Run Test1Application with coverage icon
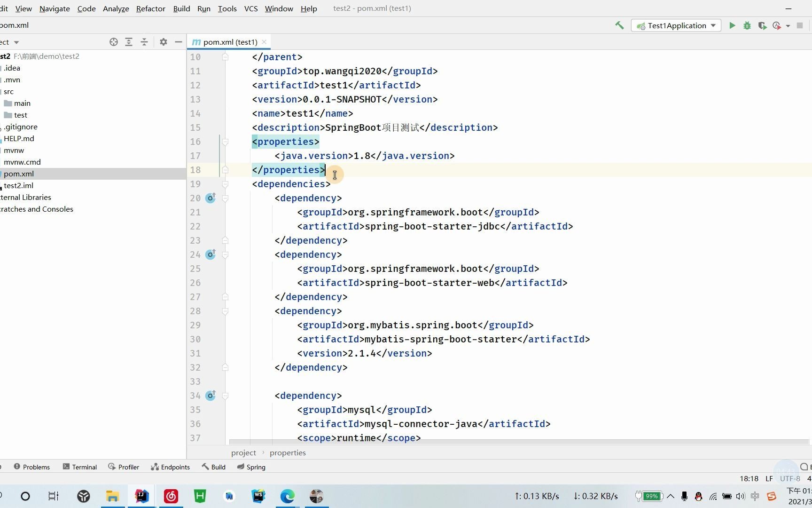This screenshot has width=812, height=508. tap(762, 25)
